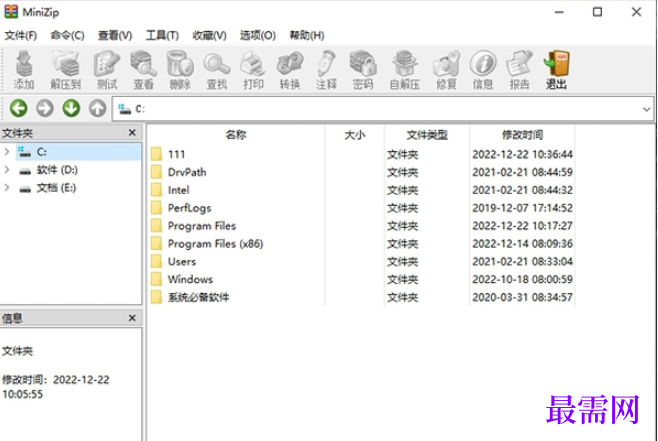
Task: Select 文档 (E:) in folder tree
Action: pos(56,188)
